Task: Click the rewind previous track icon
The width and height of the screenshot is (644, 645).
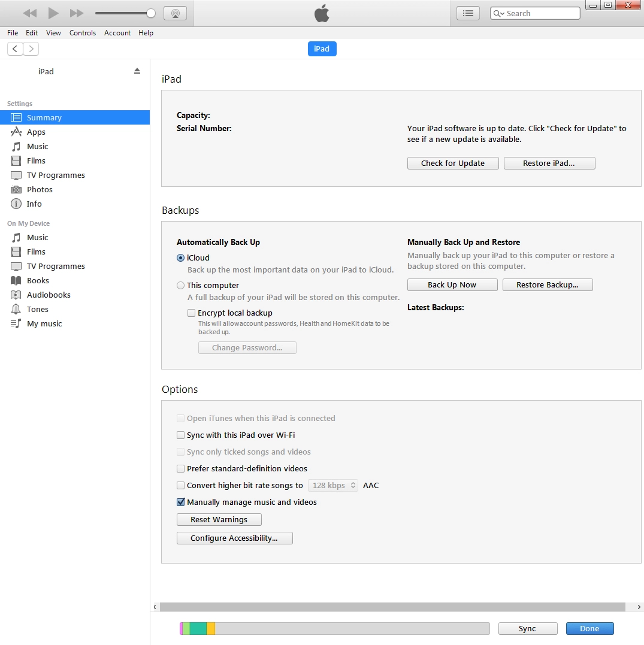Action: tap(30, 13)
